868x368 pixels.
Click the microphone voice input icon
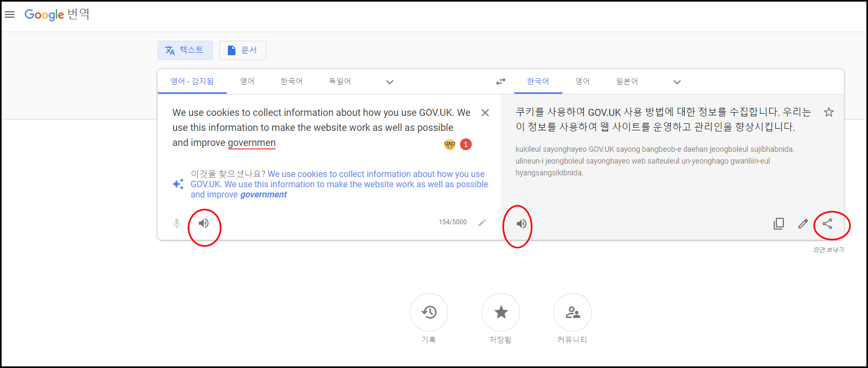[177, 223]
